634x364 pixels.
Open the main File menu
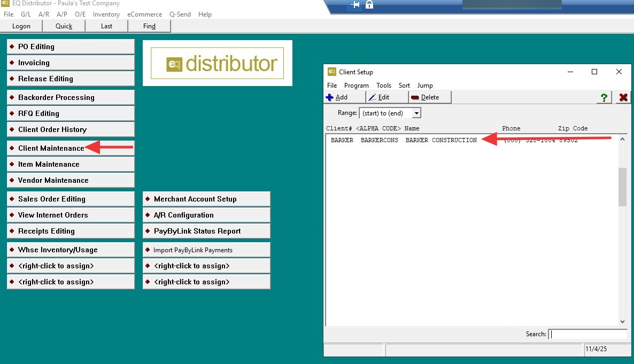9,14
